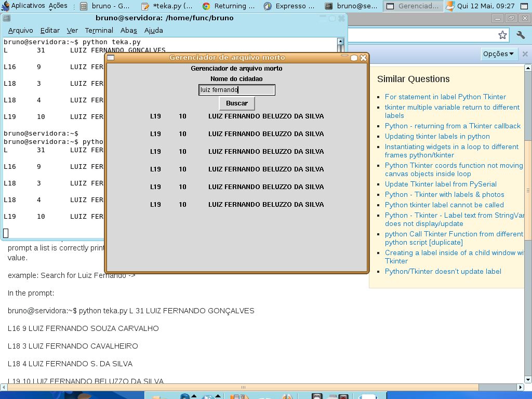Open the Ações panel menu
The height and width of the screenshot is (399, 532).
point(58,6)
